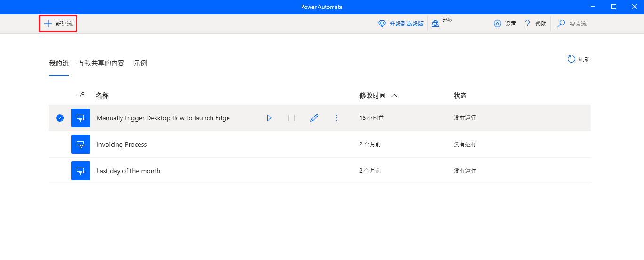Switch to the 示例 tab
This screenshot has width=644, height=260.
140,63
